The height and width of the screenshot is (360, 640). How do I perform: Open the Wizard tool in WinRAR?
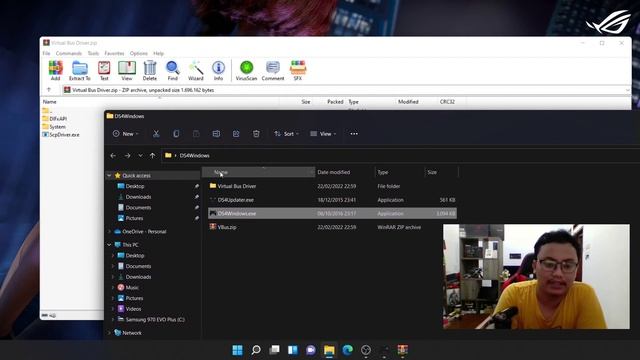(x=196, y=70)
